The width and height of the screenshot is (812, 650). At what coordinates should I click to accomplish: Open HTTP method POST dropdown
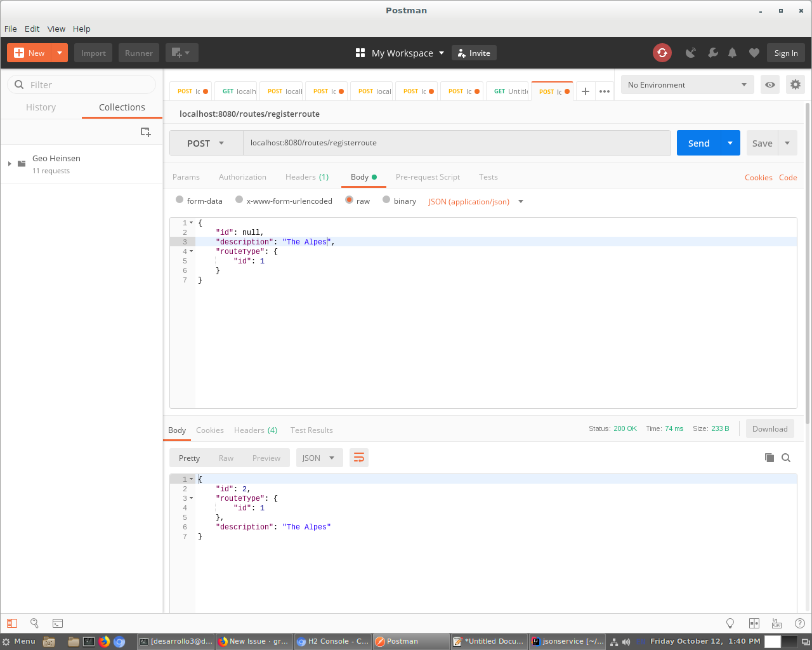(x=206, y=143)
